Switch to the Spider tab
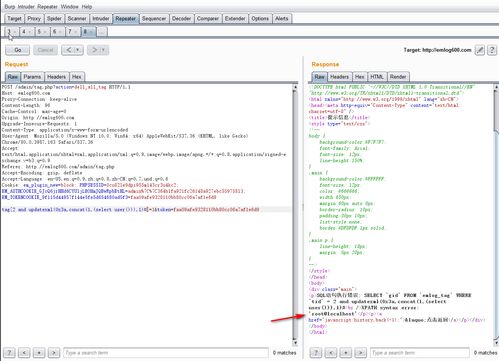This screenshot has width=499, height=361. pos(54,19)
